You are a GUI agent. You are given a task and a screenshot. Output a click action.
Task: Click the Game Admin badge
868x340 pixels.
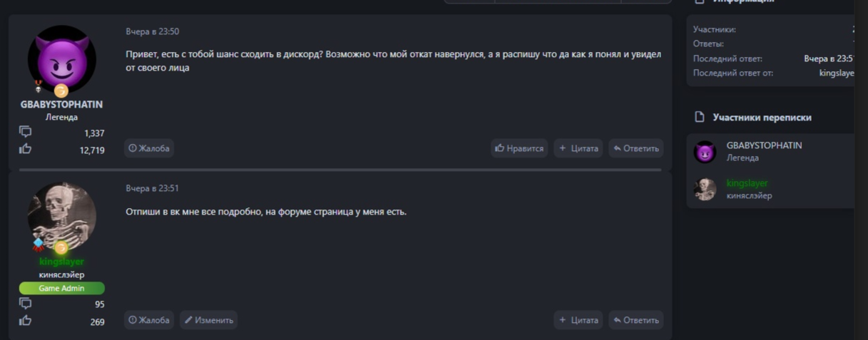click(x=61, y=288)
